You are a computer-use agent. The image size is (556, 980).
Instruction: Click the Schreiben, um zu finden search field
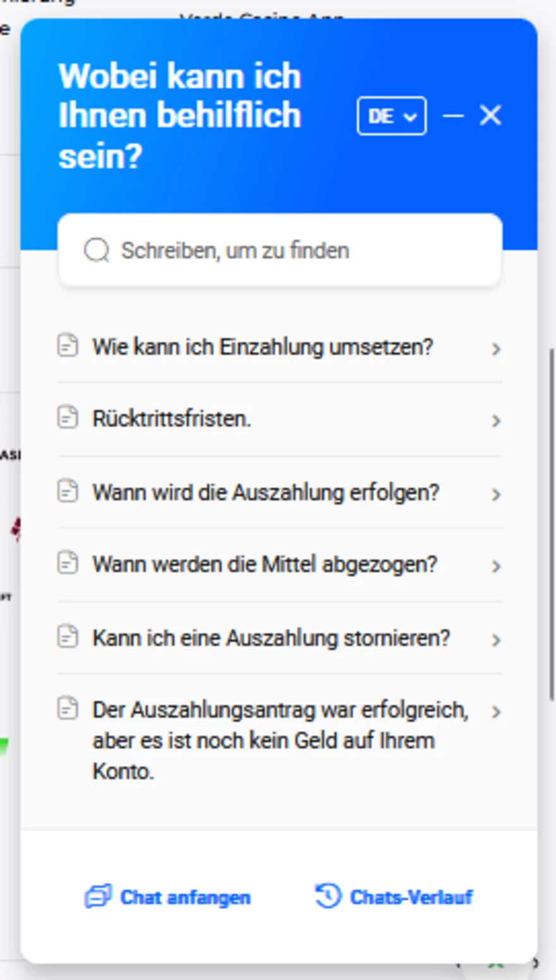coord(280,251)
